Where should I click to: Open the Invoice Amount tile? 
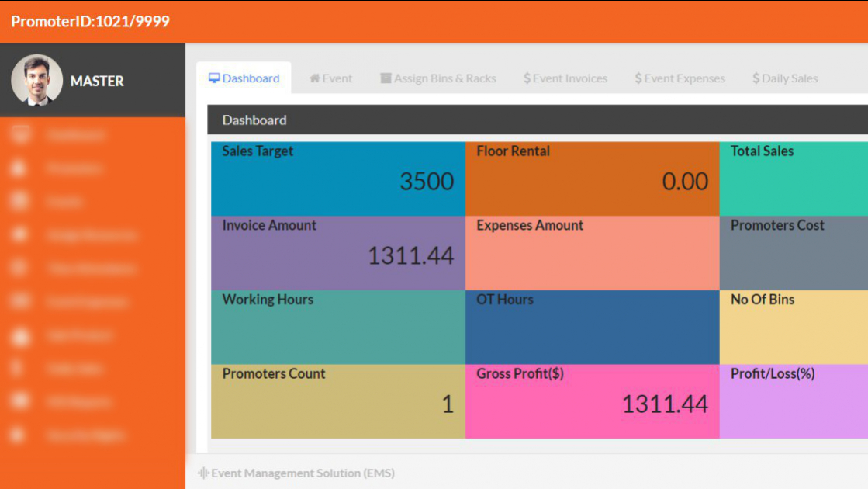point(337,253)
